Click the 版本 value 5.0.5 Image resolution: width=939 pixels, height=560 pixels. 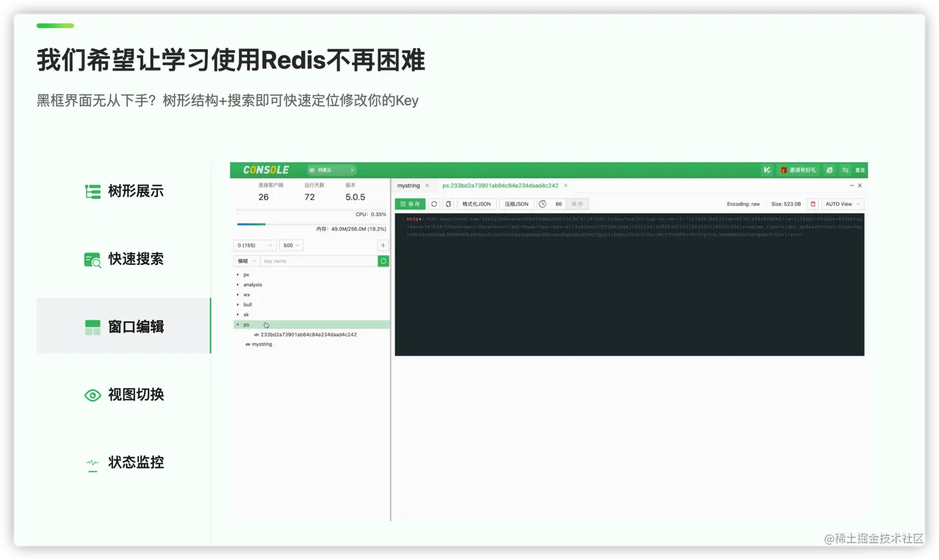355,197
